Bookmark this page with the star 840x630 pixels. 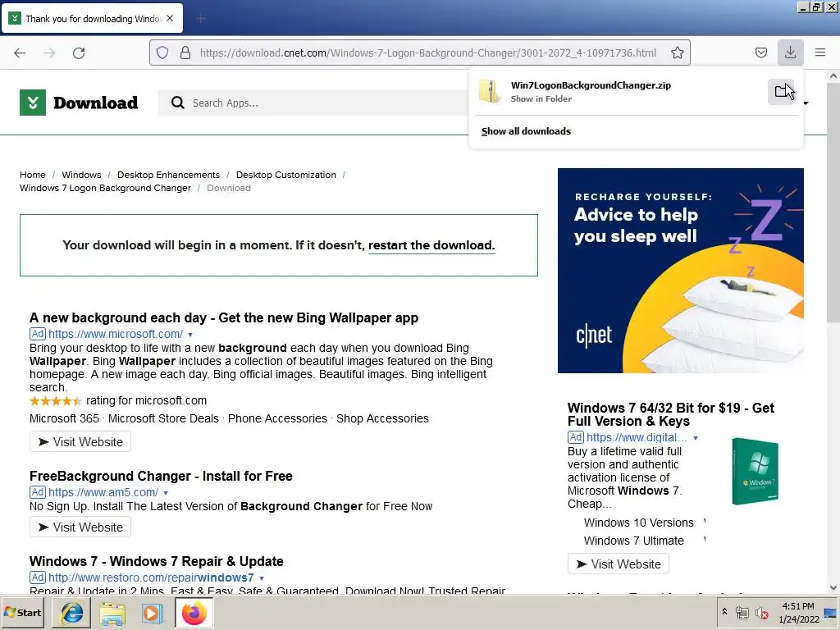[x=677, y=52]
